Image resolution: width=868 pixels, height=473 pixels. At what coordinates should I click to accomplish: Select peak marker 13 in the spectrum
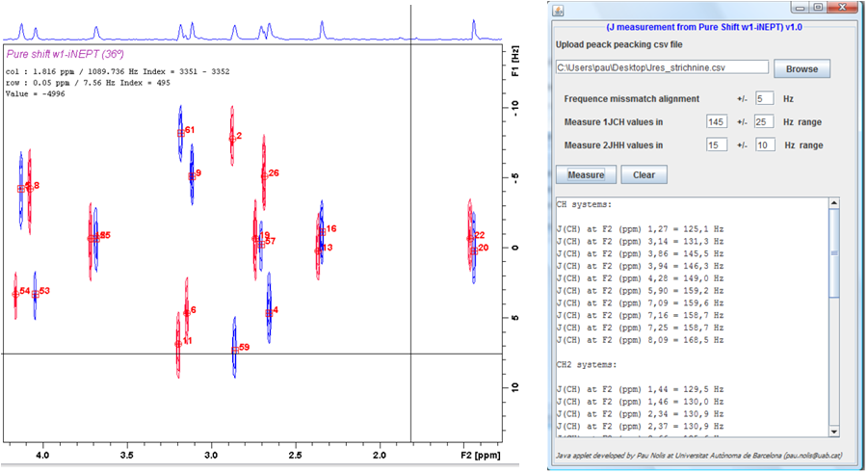coord(318,250)
